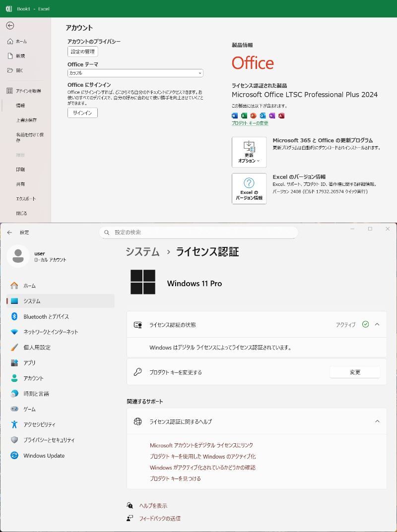Open the Excel version info icon button
This screenshot has width=397, height=532.
pos(249,188)
